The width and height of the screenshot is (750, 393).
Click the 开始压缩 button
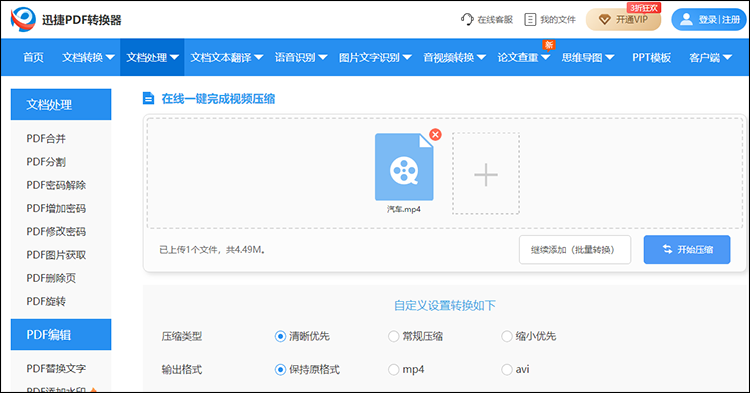pos(687,250)
